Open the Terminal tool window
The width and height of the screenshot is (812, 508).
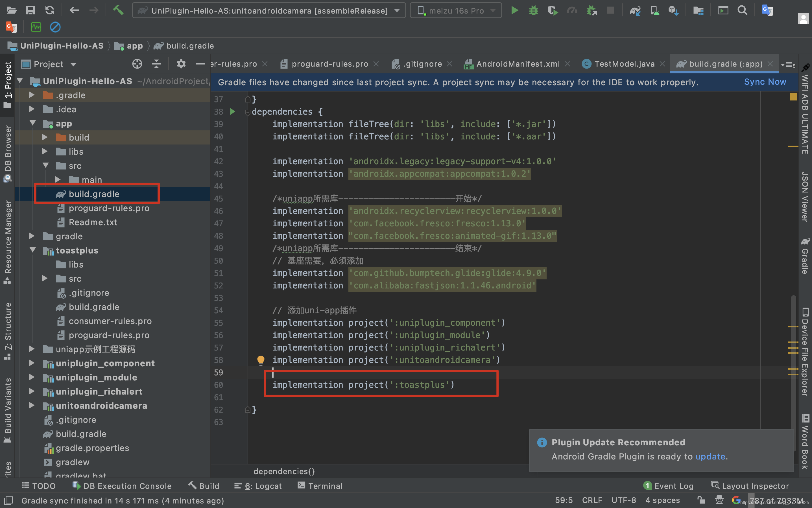(x=320, y=486)
